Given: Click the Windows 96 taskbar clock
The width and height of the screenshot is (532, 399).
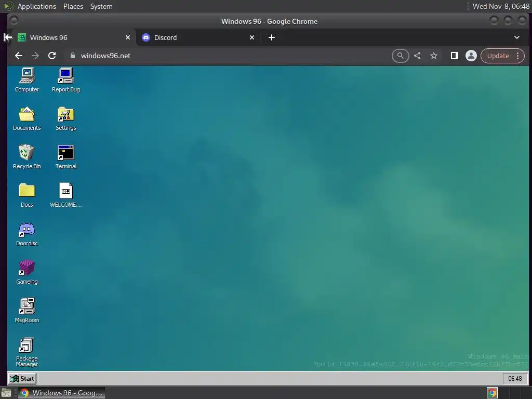Looking at the screenshot, I should click(x=515, y=378).
